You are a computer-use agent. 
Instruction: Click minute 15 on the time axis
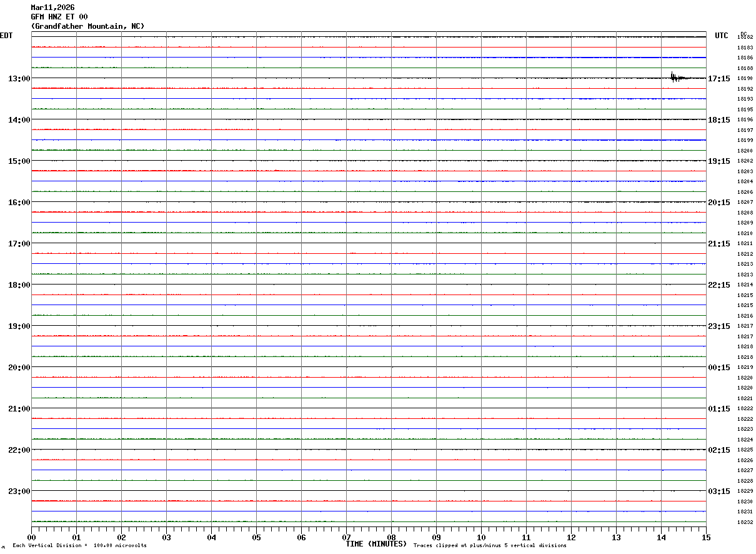[706, 537]
